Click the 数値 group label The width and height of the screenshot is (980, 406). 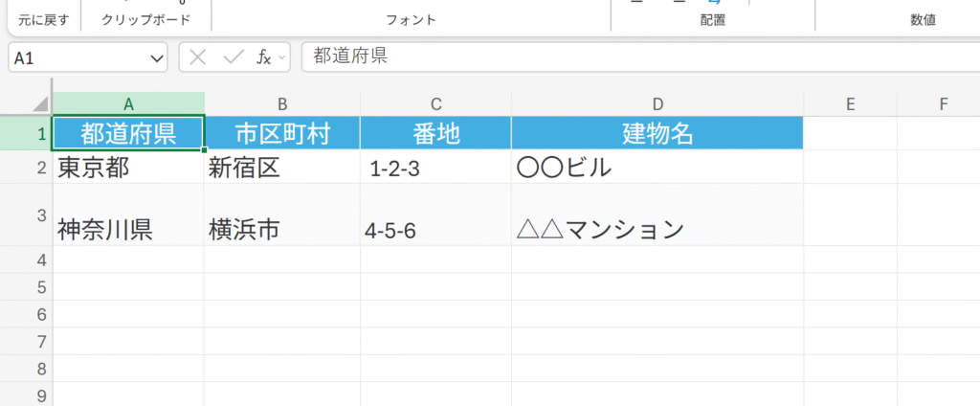click(x=923, y=20)
